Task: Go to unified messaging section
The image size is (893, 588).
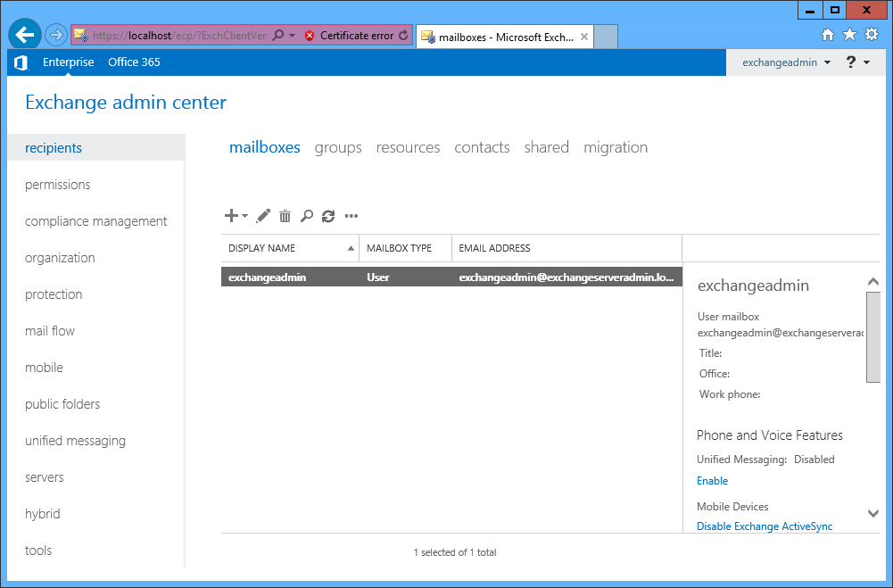Action: [x=75, y=441]
